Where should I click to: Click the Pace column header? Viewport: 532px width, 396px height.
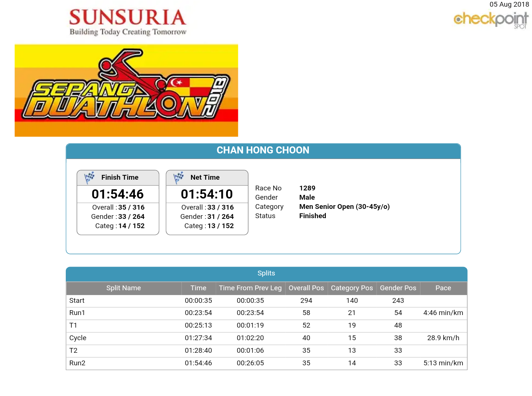click(443, 288)
